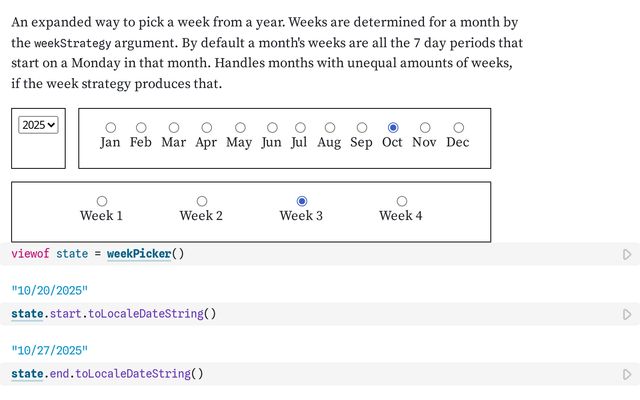The width and height of the screenshot is (640, 400).
Task: Choose the Nov month radio
Action: 425,128
